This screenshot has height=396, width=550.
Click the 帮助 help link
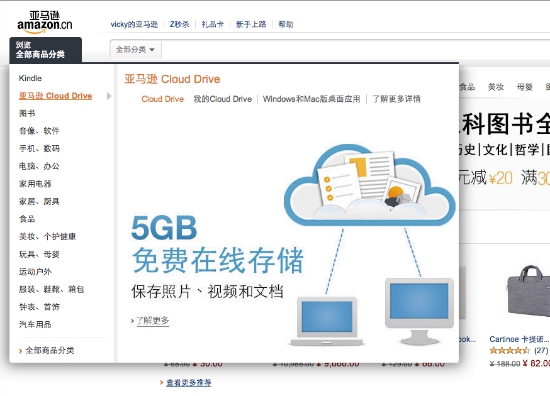pyautogui.click(x=286, y=24)
